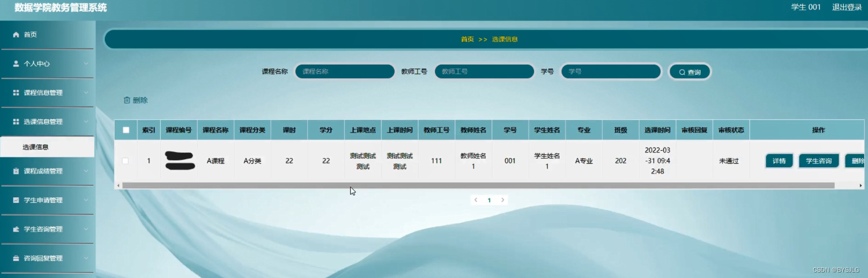
Task: Click the 教师姓名 1 cell
Action: 473,161
